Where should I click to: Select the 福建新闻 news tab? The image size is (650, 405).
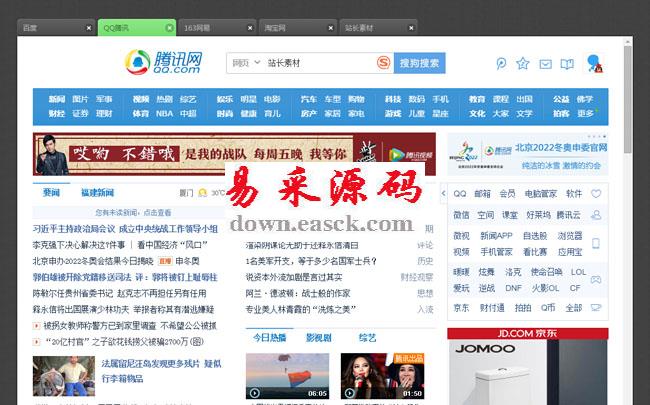[x=98, y=192]
